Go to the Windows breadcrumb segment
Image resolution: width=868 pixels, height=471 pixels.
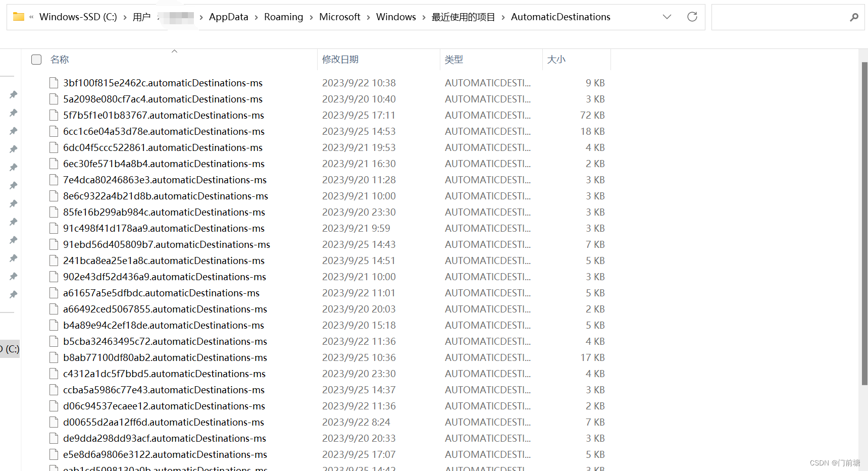pyautogui.click(x=396, y=17)
